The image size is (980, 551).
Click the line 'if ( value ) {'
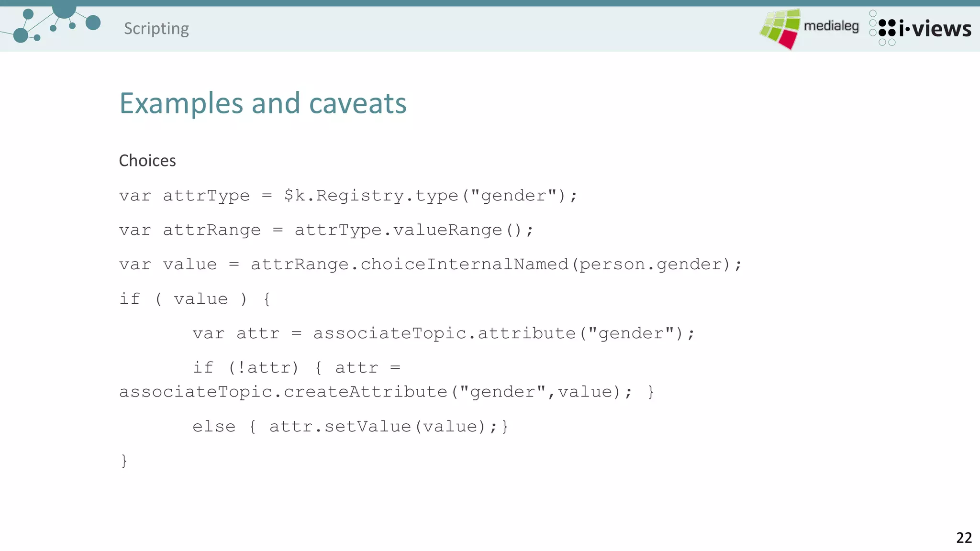pos(195,299)
